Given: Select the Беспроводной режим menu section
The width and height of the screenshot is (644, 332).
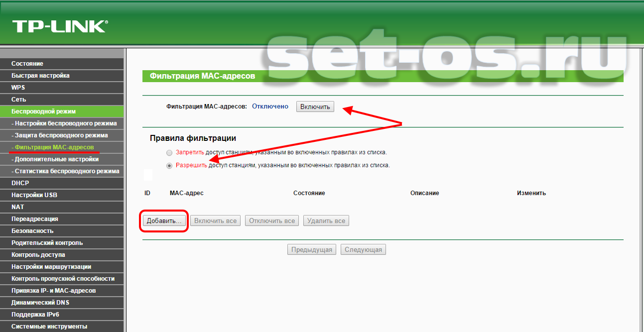Looking at the screenshot, I should [62, 111].
